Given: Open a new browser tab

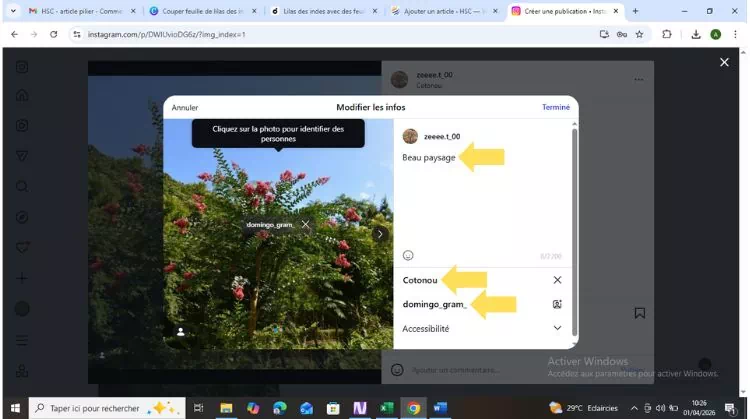Looking at the screenshot, I should [x=635, y=11].
